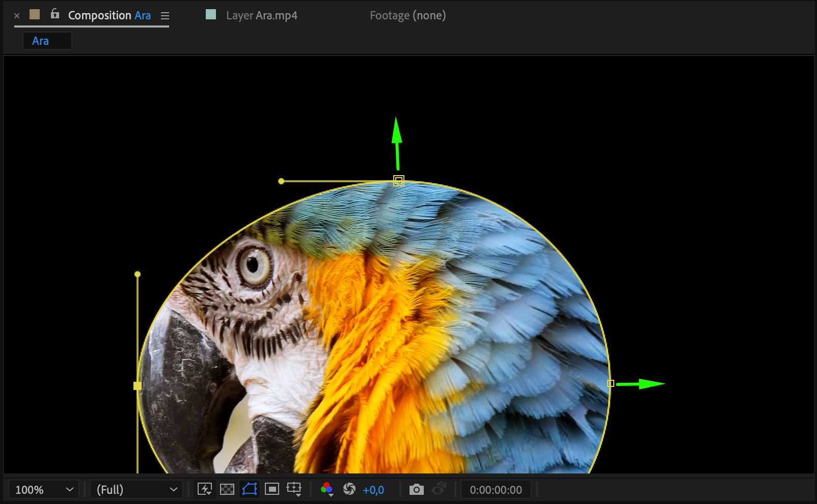Image resolution: width=817 pixels, height=504 pixels.
Task: Click the tan Composition label color swatch
Action: (35, 14)
